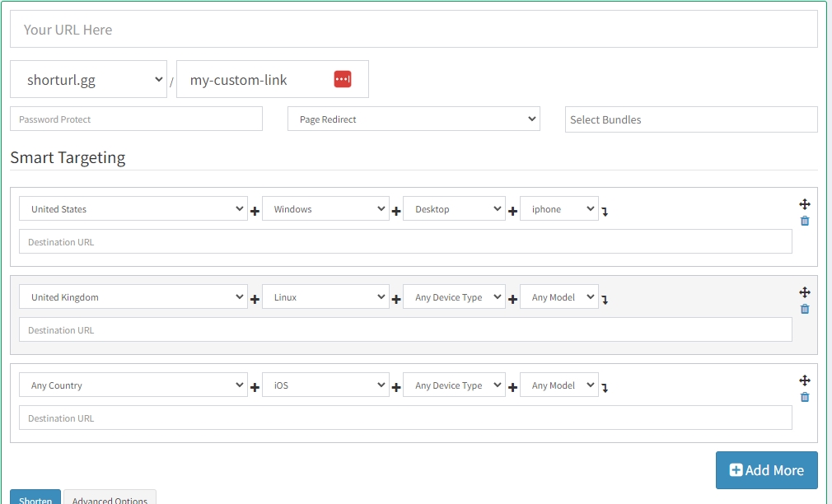Delete the United Kingdom targeting rule via trash icon
Viewport: 832px width, 504px height.
coord(805,309)
